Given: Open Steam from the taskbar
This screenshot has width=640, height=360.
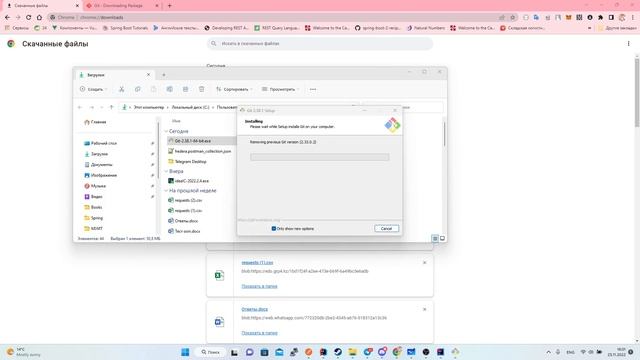Looking at the screenshot, I should click(x=338, y=352).
